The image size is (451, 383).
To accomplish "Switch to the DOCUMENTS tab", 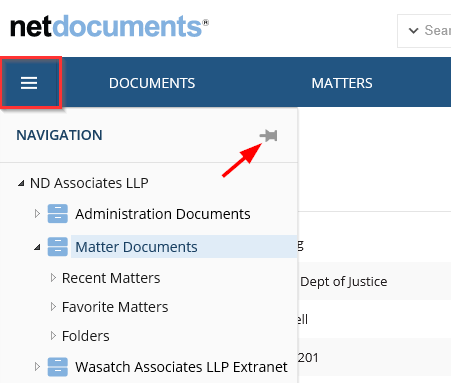I will coord(152,83).
